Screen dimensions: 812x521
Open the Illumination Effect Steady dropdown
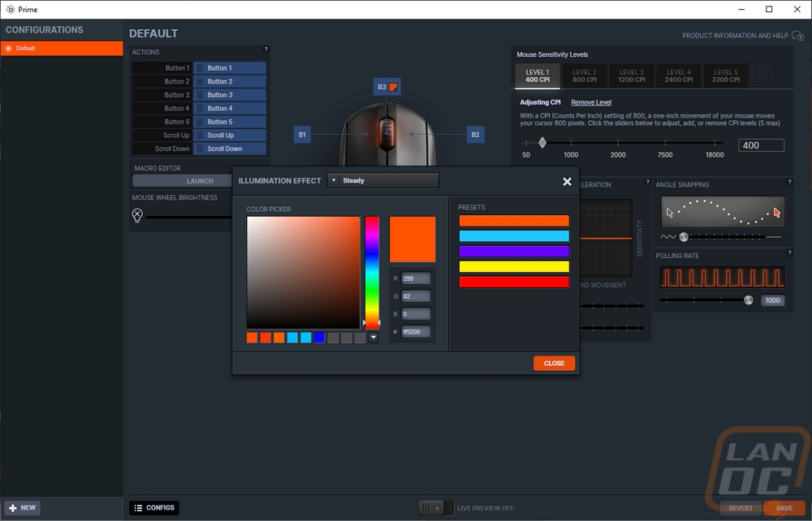click(x=383, y=181)
